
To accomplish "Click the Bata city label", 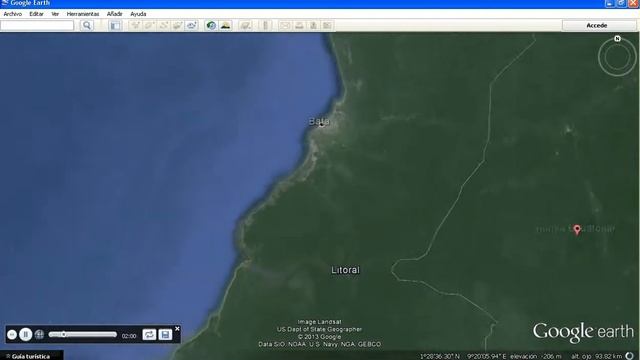I will click(x=319, y=121).
